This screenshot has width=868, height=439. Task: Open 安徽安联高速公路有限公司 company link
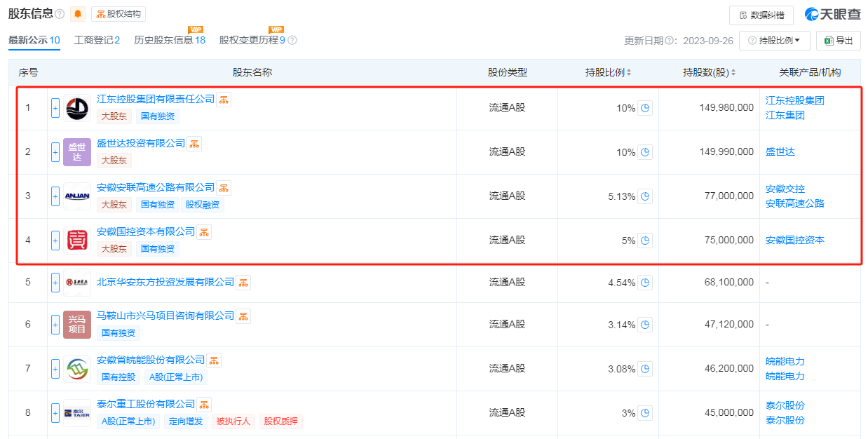156,187
